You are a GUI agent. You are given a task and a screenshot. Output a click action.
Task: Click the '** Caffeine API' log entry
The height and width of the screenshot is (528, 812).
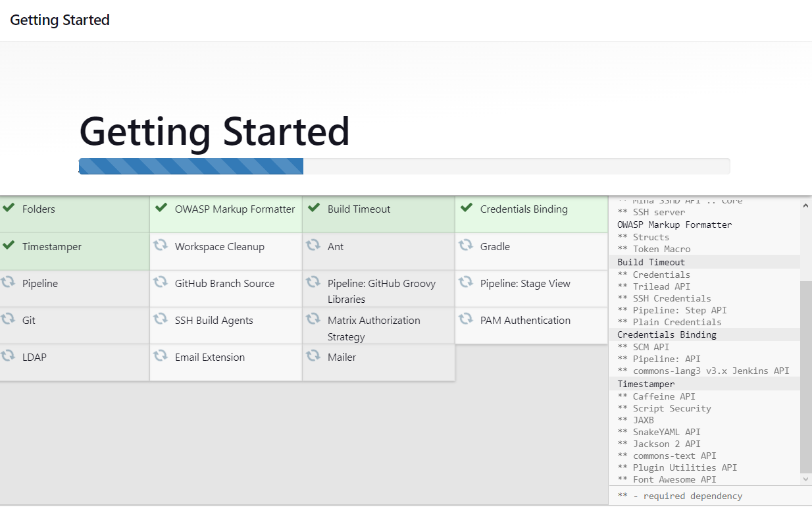(657, 396)
